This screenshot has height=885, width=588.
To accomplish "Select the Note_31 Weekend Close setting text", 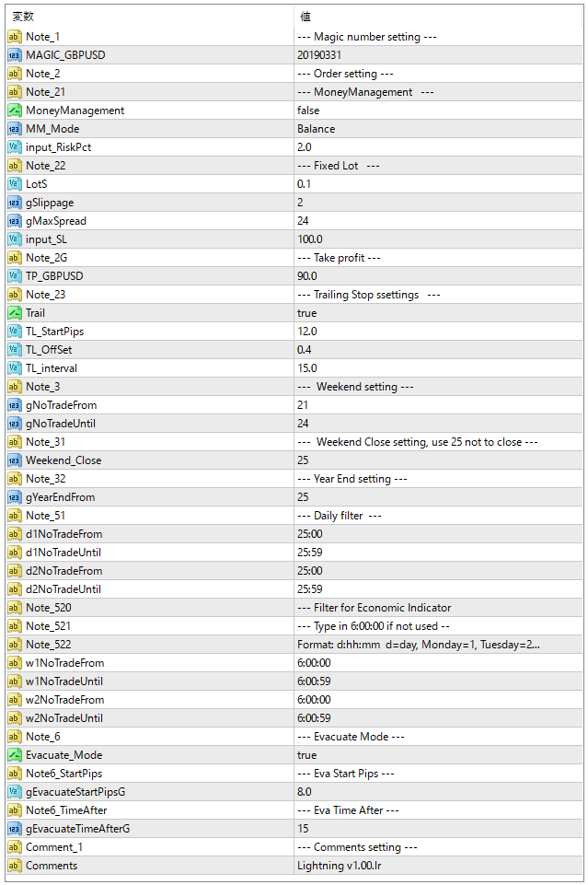I will (x=418, y=442).
